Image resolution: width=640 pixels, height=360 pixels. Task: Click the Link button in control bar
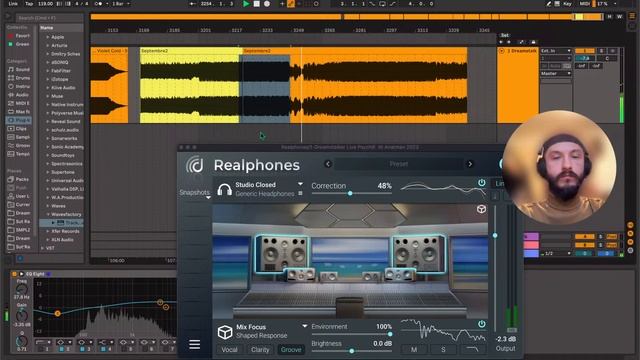[x=13, y=4]
